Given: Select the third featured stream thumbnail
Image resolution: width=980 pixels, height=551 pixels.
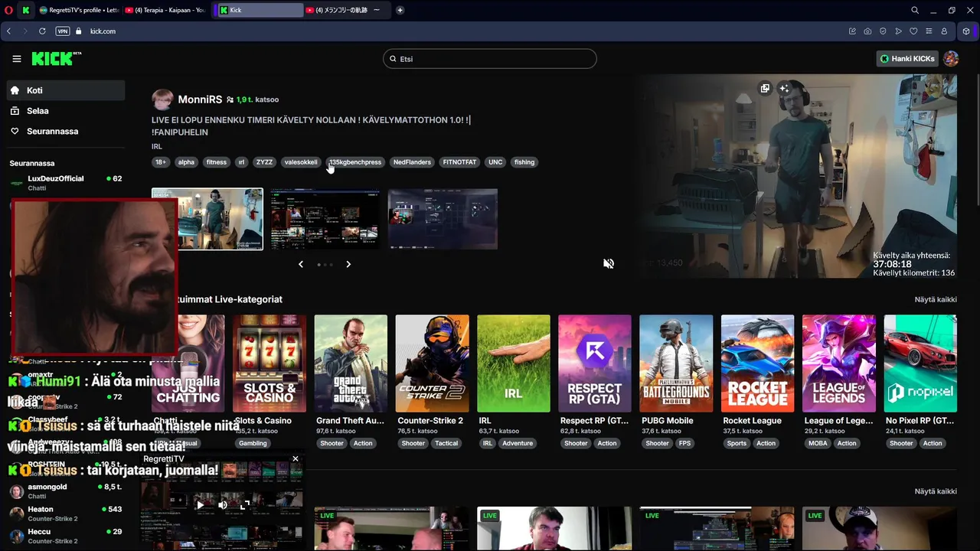Looking at the screenshot, I should [443, 219].
